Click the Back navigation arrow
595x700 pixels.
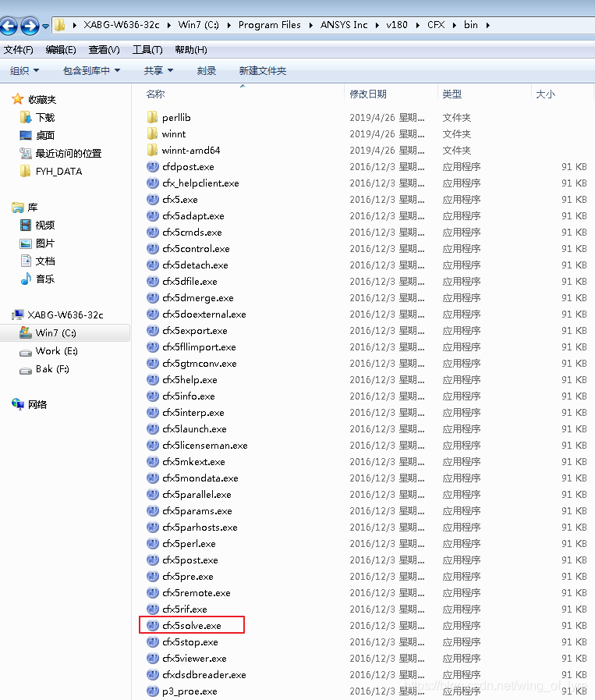9,26
